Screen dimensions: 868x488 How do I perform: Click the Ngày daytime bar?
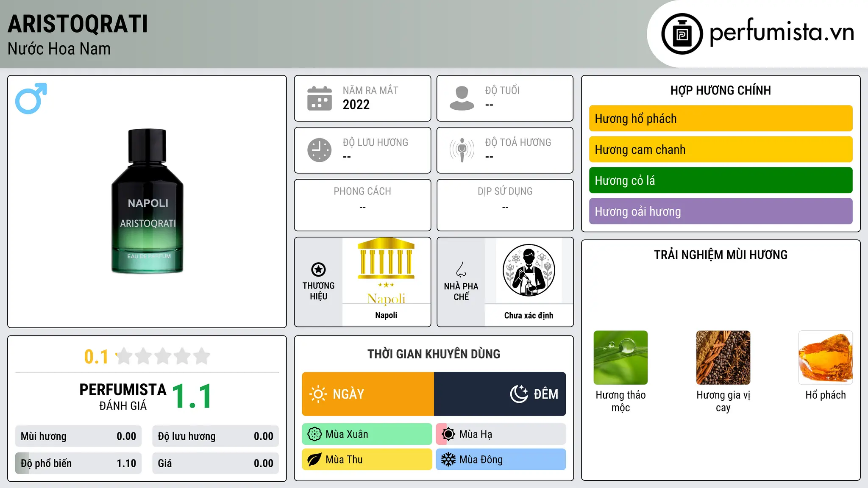tap(368, 394)
